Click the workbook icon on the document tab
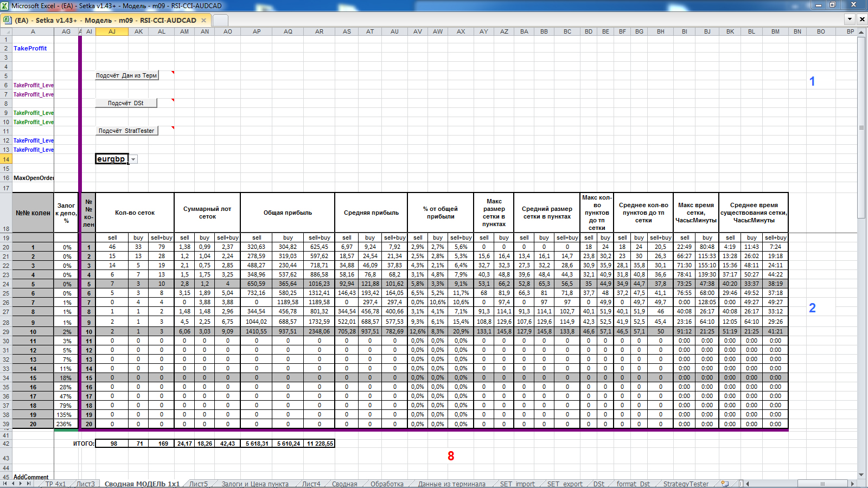Screen dimensions: 868x488 pyautogui.click(x=7, y=20)
